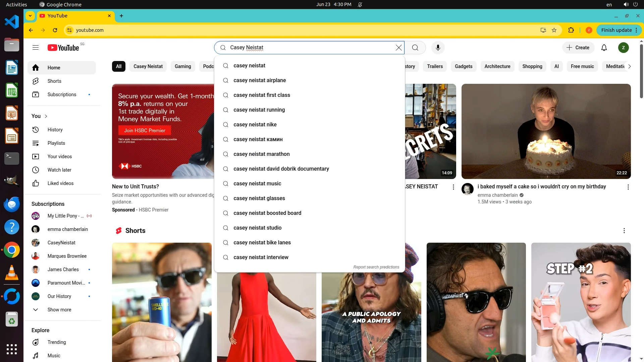Open Shorts in the sidebar
The image size is (644, 362).
pyautogui.click(x=54, y=81)
